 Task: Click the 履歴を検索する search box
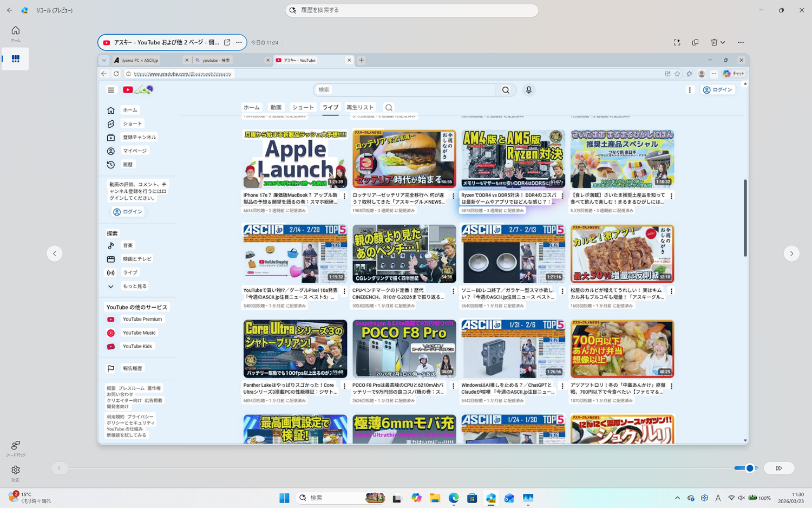pyautogui.click(x=411, y=10)
